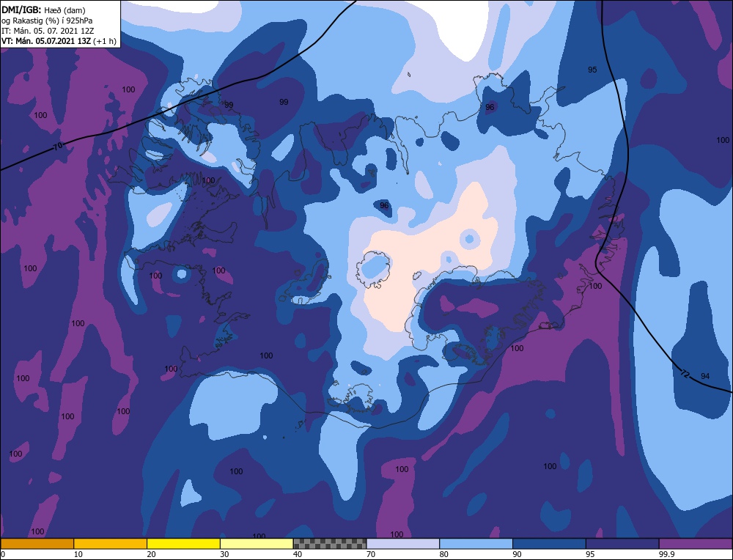Click the 94 humidity value label

[705, 376]
